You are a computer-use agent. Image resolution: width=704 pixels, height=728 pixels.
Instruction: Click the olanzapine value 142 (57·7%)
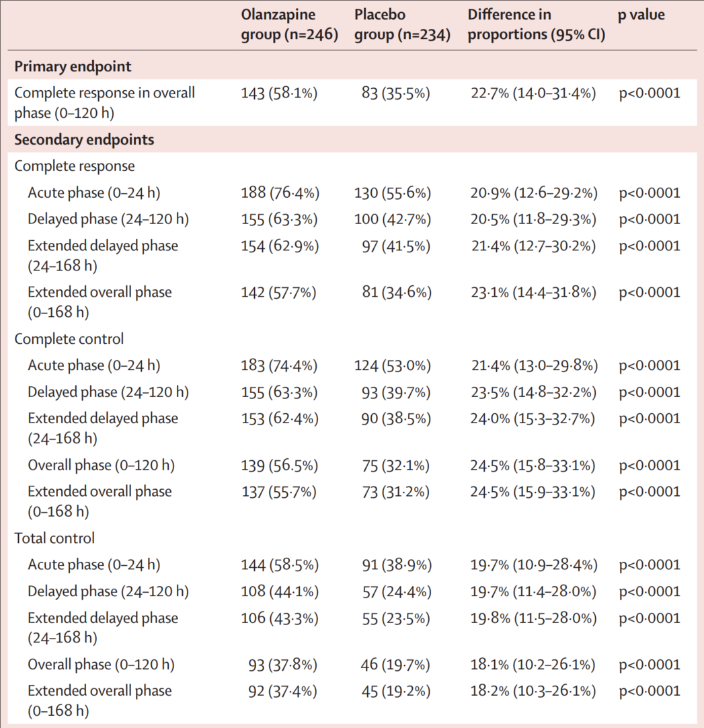point(279,293)
